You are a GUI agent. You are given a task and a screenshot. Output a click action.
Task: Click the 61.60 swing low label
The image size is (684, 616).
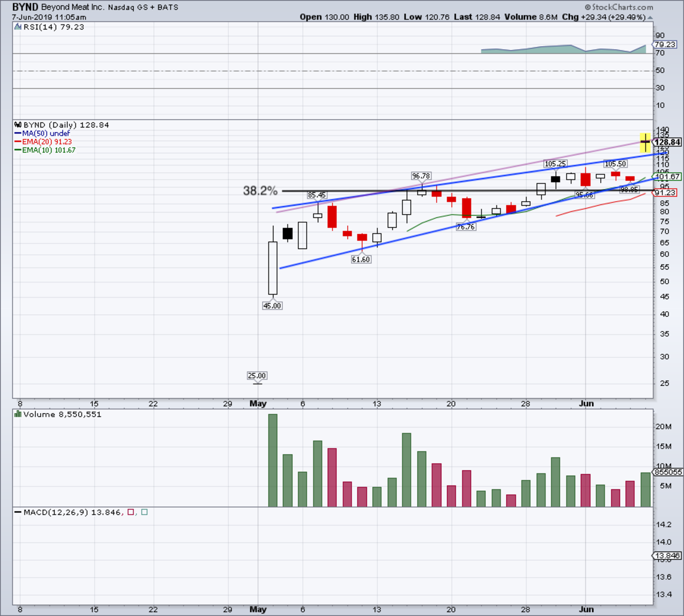click(x=361, y=259)
